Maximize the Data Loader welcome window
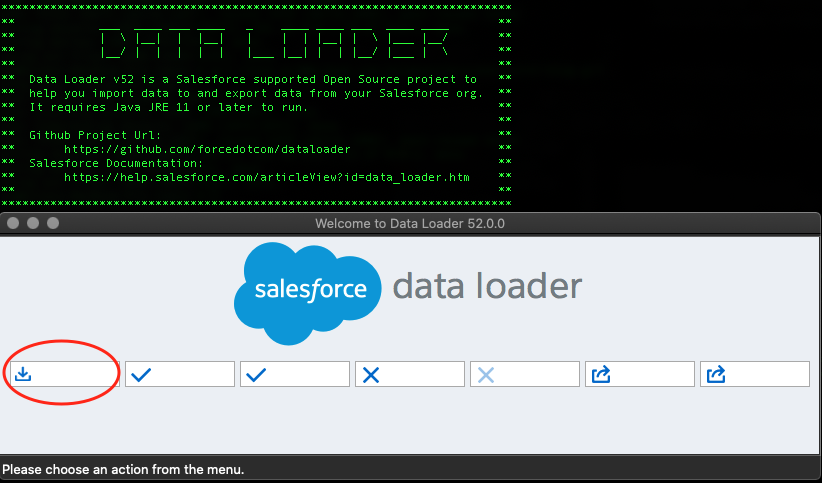 (x=53, y=223)
